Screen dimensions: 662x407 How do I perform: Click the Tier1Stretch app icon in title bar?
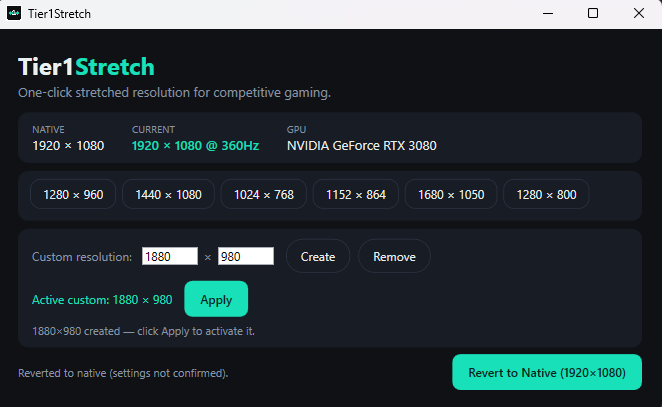14,14
